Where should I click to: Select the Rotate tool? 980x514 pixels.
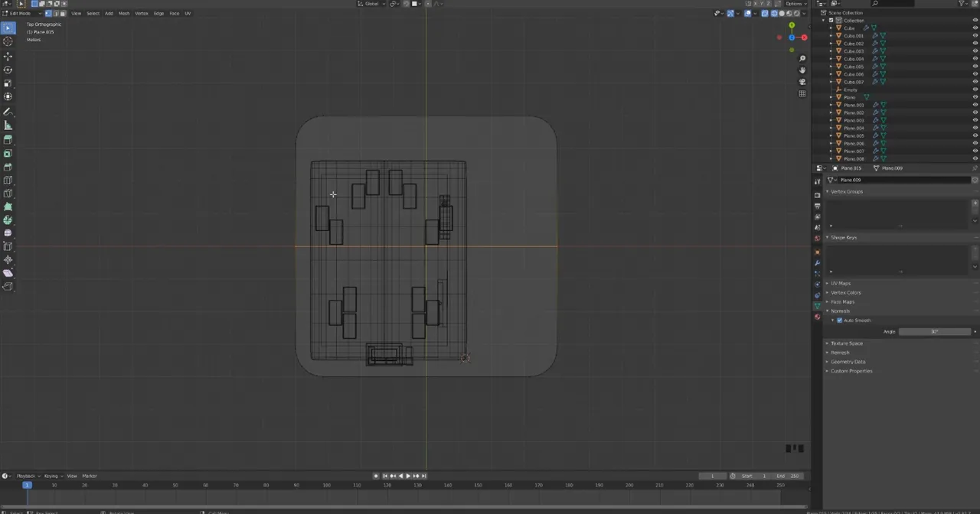(x=8, y=70)
